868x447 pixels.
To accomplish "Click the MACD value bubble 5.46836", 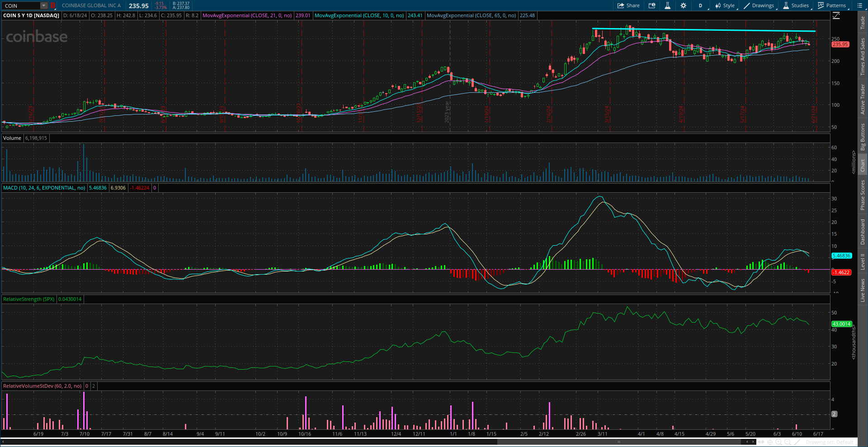I will [841, 256].
